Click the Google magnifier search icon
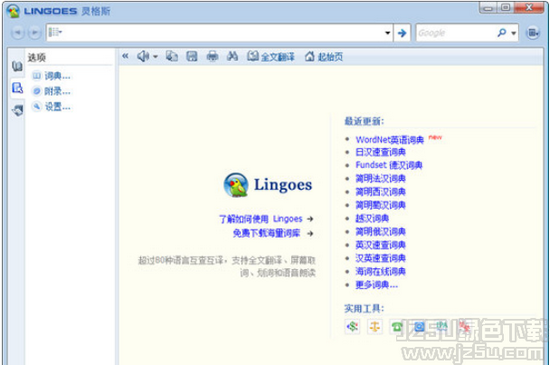The width and height of the screenshot is (550, 365). pyautogui.click(x=502, y=33)
